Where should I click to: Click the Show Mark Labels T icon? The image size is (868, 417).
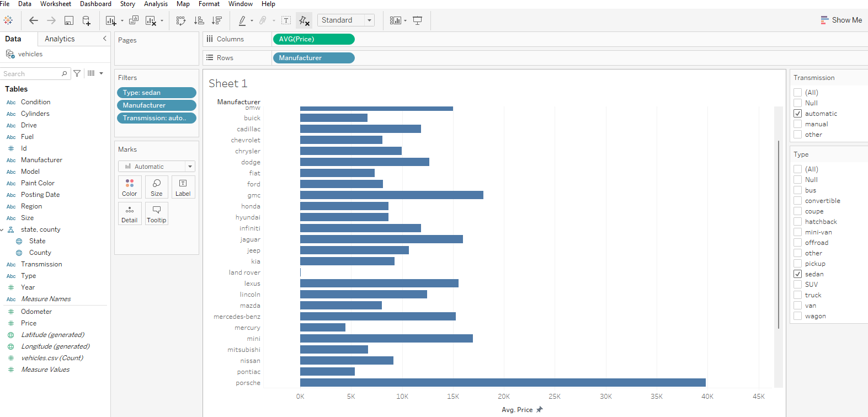[286, 20]
